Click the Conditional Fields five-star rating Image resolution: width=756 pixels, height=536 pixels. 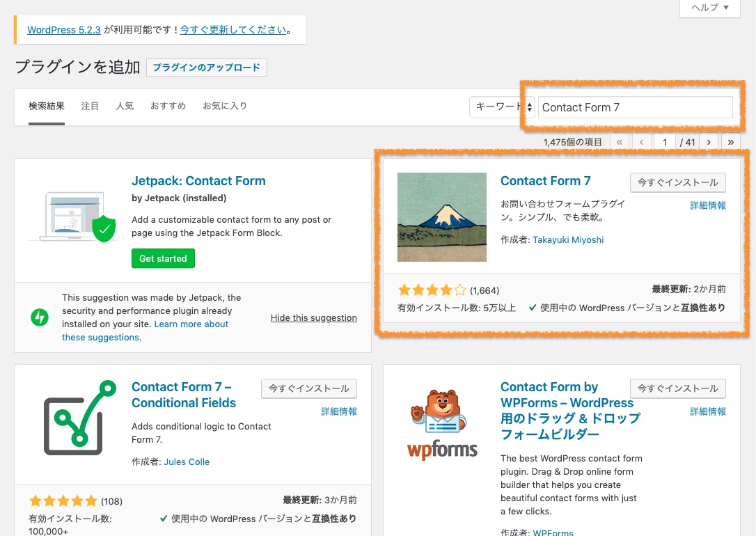tap(63, 500)
